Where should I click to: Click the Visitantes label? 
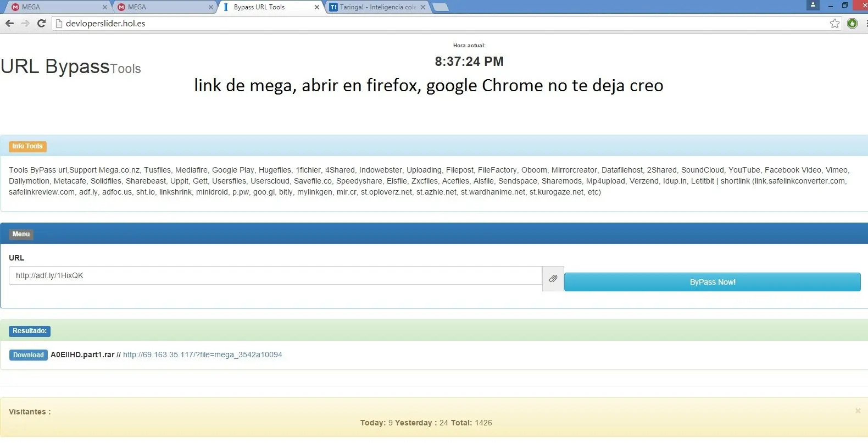[30, 412]
